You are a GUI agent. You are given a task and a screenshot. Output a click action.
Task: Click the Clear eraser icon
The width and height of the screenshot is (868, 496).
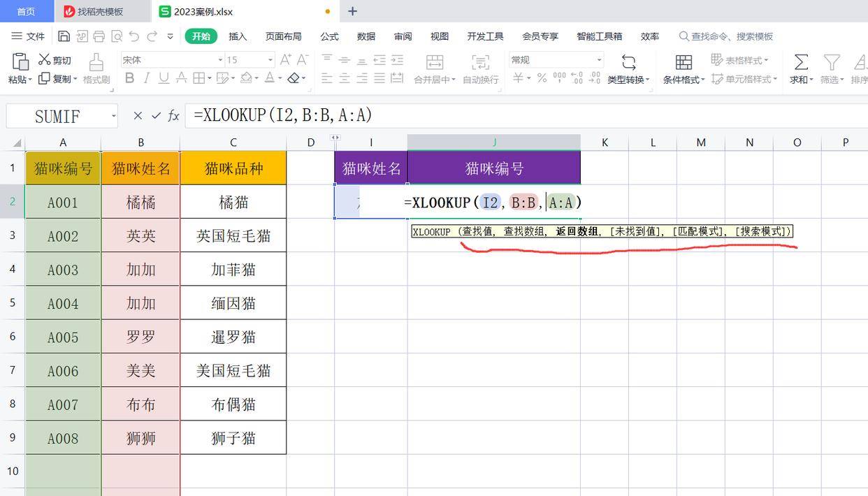pyautogui.click(x=294, y=78)
